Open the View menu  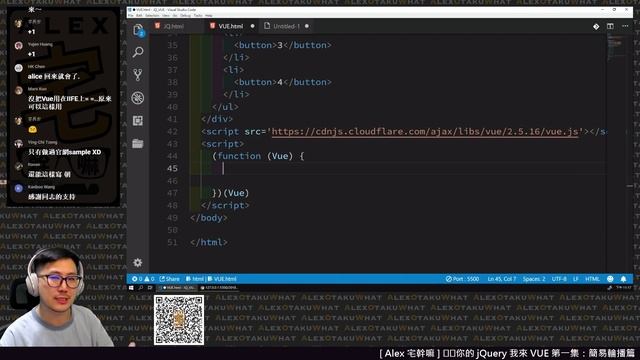click(166, 16)
